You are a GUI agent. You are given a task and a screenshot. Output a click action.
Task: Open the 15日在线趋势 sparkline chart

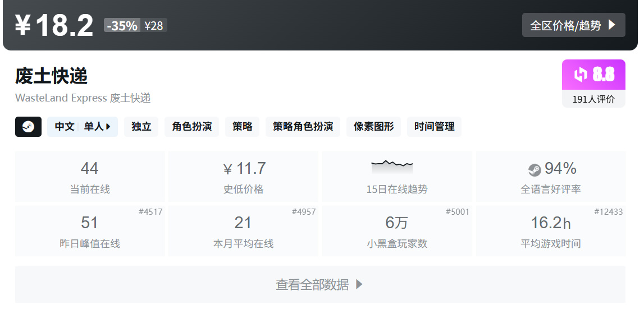coord(392,168)
